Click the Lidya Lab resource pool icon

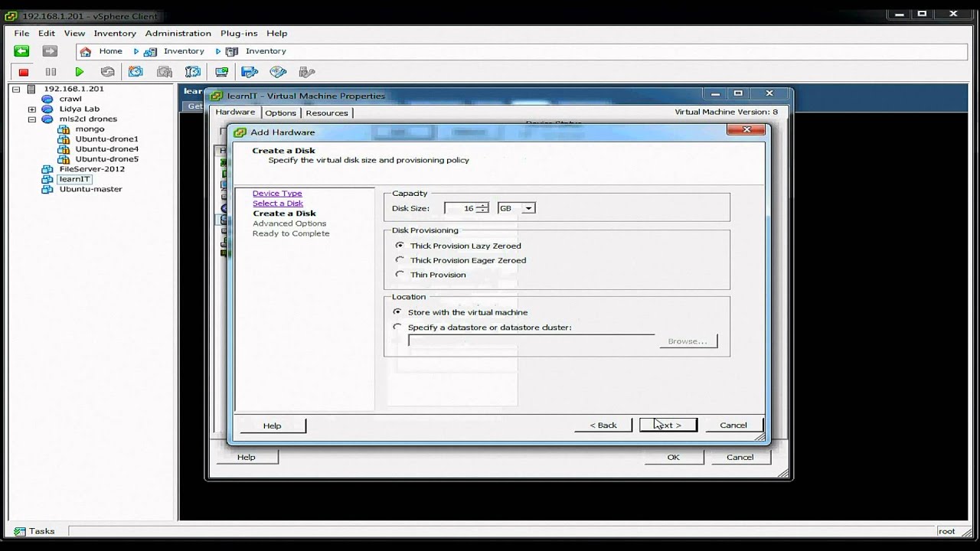pos(47,109)
